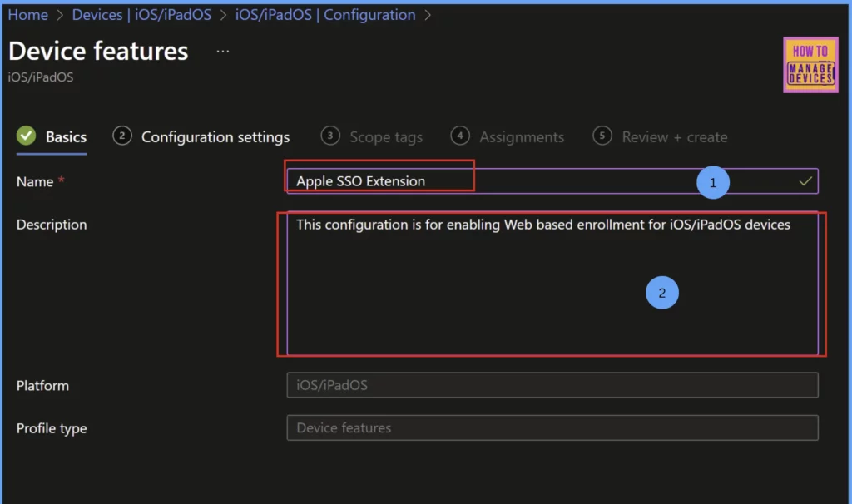
Task: Click the green Basics completed checkmark icon
Action: point(26,136)
